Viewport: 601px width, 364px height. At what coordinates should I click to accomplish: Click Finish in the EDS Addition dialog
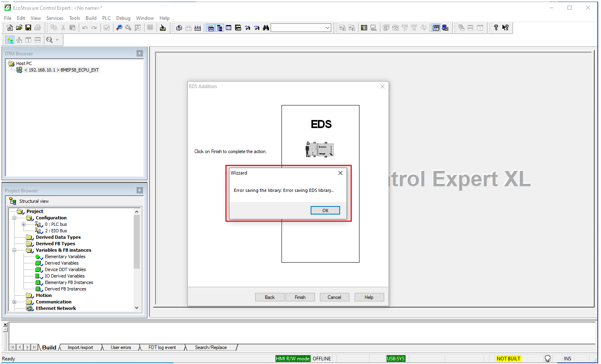pos(300,297)
